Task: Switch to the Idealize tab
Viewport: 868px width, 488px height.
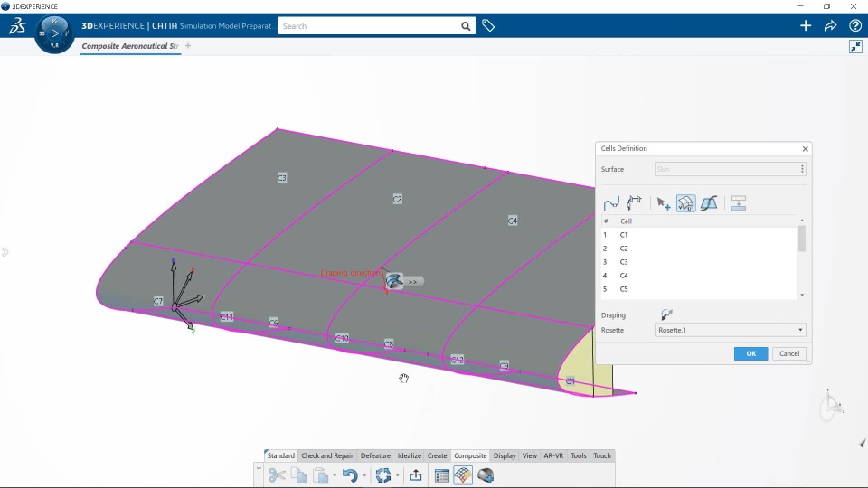Action: pyautogui.click(x=409, y=455)
